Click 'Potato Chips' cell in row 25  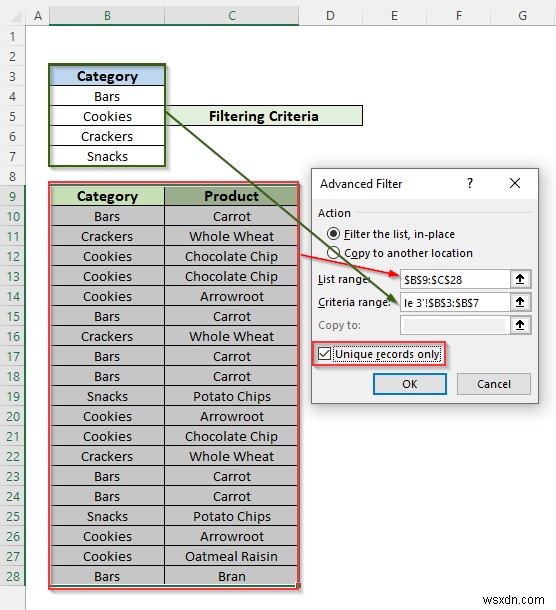[x=232, y=516]
